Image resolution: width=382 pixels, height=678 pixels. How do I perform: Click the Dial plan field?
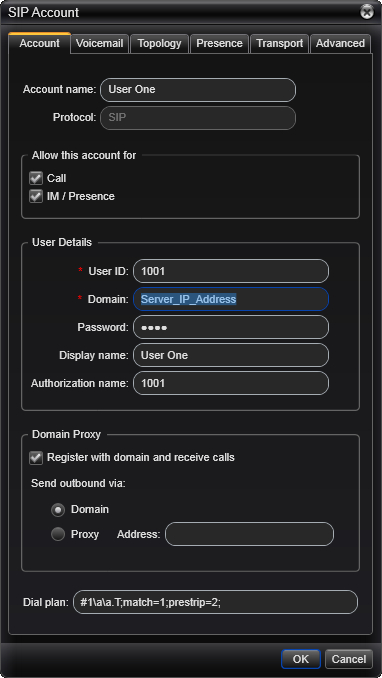[x=215, y=602]
